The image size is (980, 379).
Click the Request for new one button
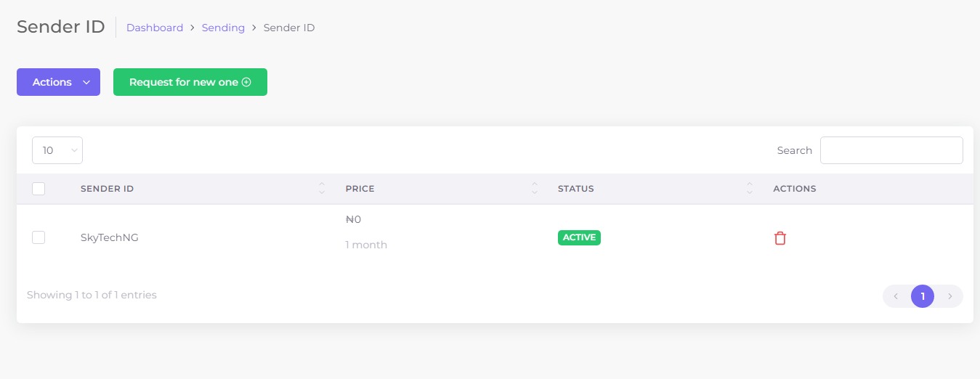190,82
